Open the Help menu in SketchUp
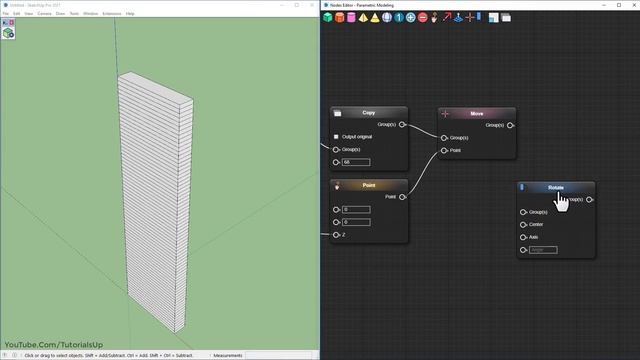 click(130, 13)
